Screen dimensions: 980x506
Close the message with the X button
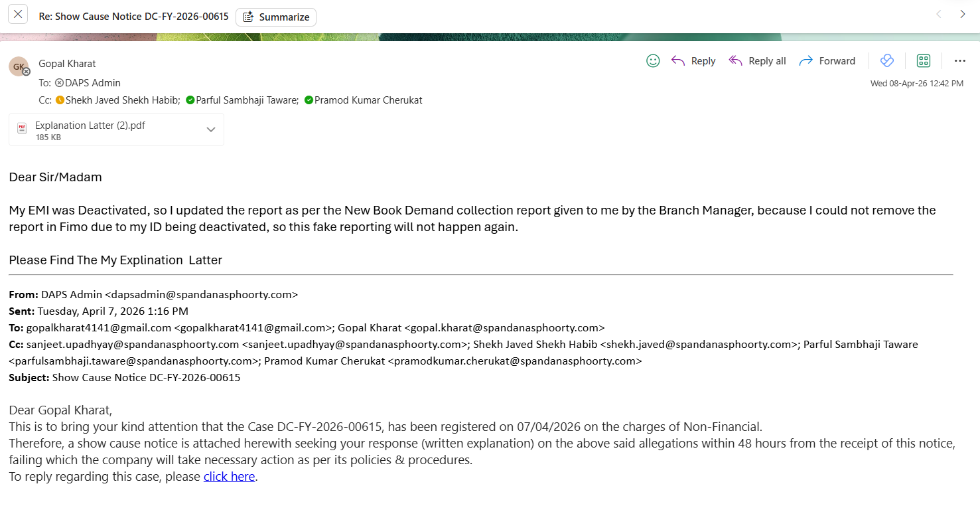click(18, 14)
